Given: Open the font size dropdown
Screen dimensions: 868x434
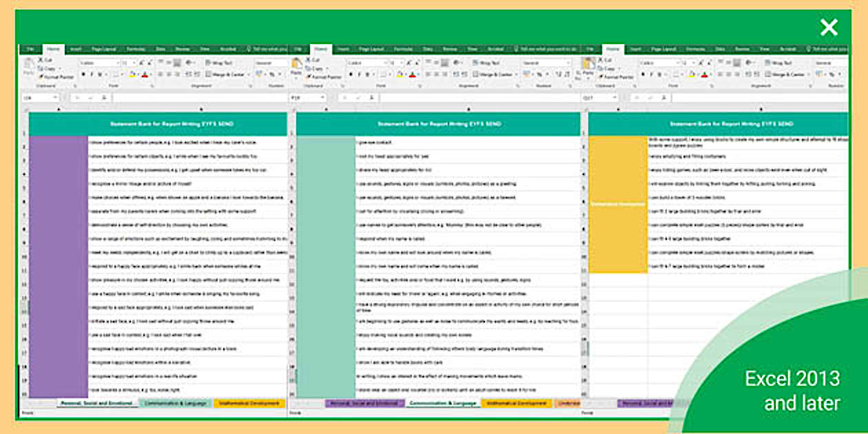Looking at the screenshot, I should coord(134,63).
